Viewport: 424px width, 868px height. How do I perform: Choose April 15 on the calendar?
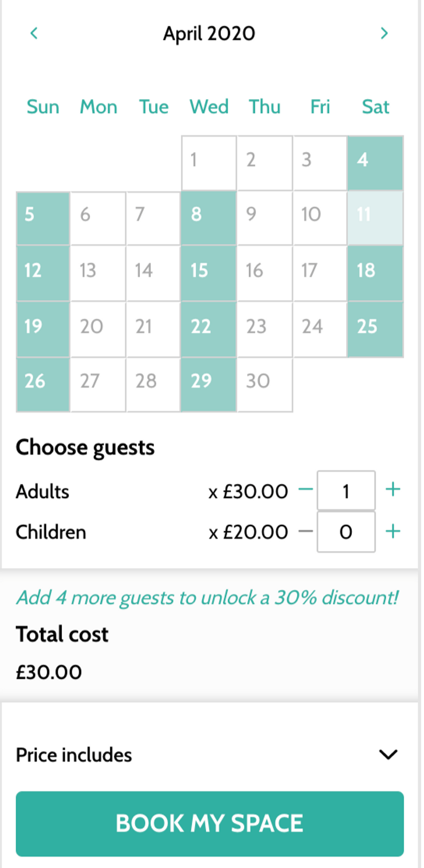click(x=209, y=273)
